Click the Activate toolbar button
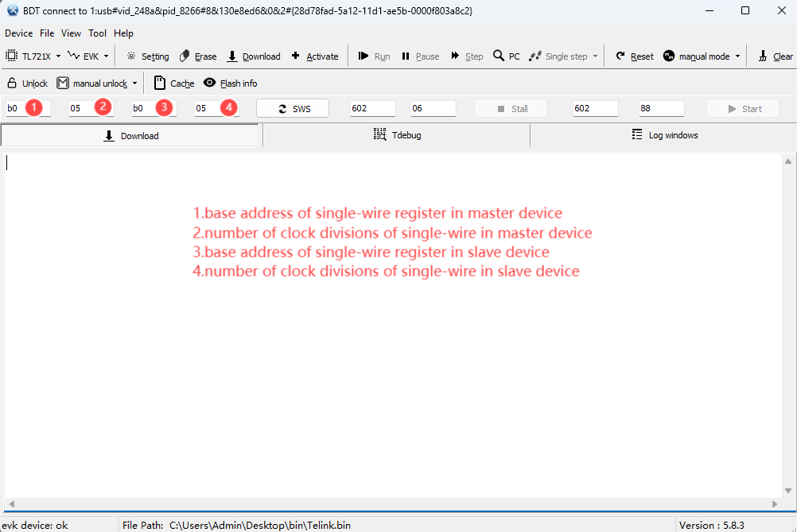The height and width of the screenshot is (532, 797). [x=315, y=56]
